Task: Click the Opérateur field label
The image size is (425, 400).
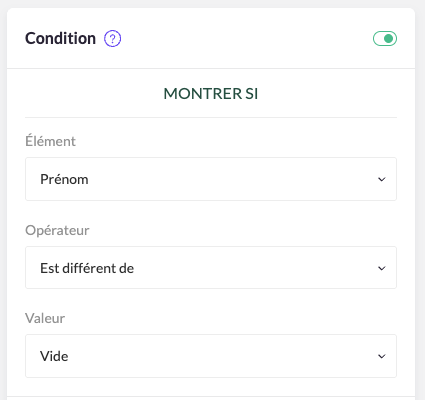Action: click(x=57, y=230)
